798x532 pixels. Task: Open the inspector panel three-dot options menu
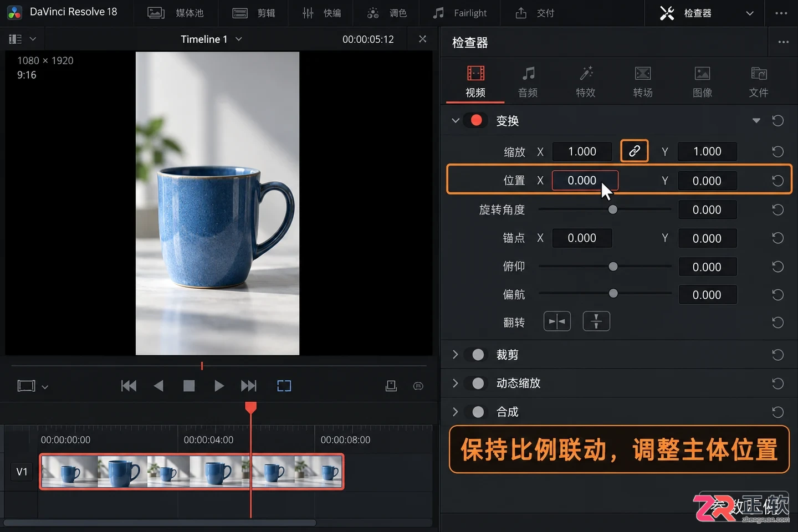point(783,42)
